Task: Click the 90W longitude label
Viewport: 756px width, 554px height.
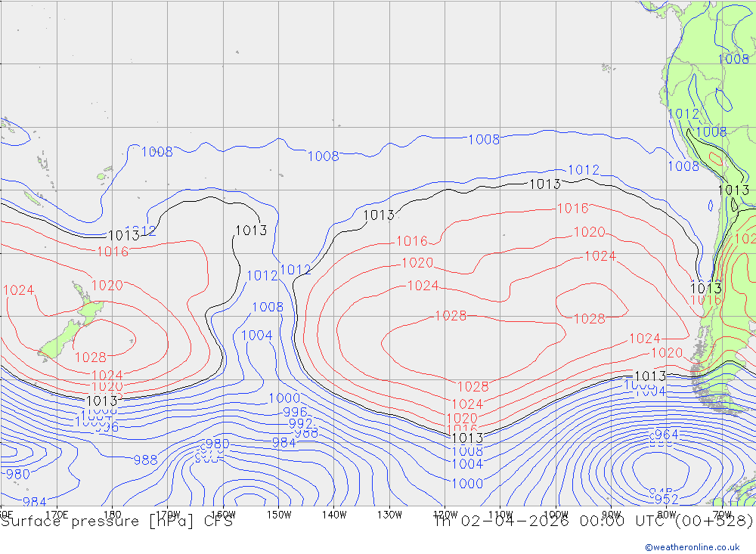Action: (x=612, y=515)
